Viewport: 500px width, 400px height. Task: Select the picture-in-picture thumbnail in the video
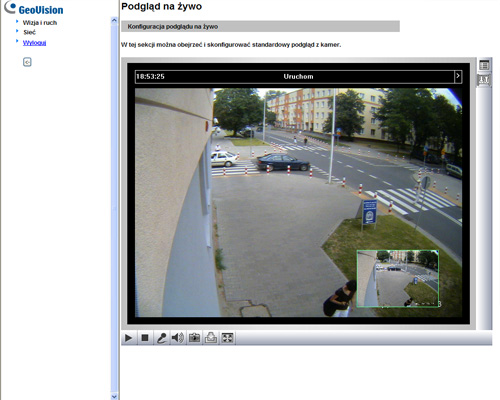point(398,279)
